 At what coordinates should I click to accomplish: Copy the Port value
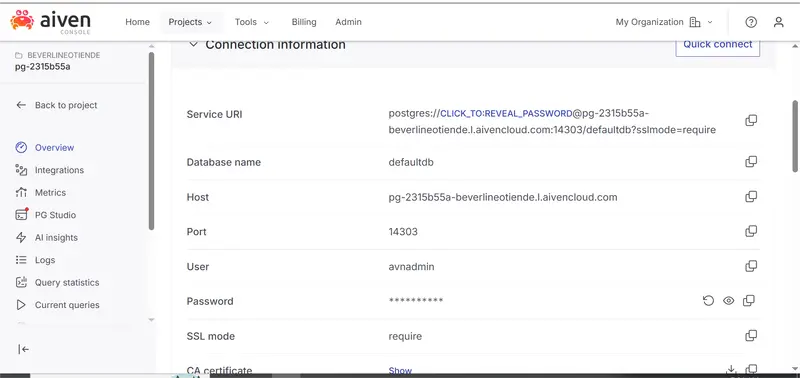pos(751,231)
